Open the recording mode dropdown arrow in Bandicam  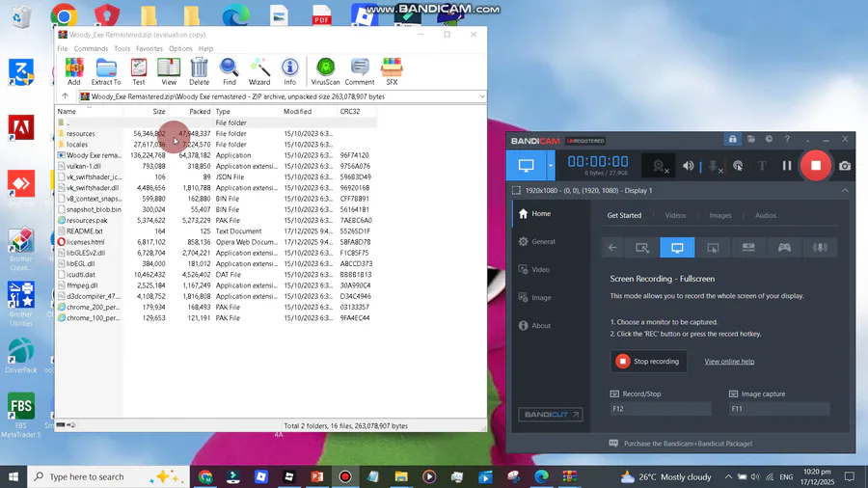pos(551,166)
